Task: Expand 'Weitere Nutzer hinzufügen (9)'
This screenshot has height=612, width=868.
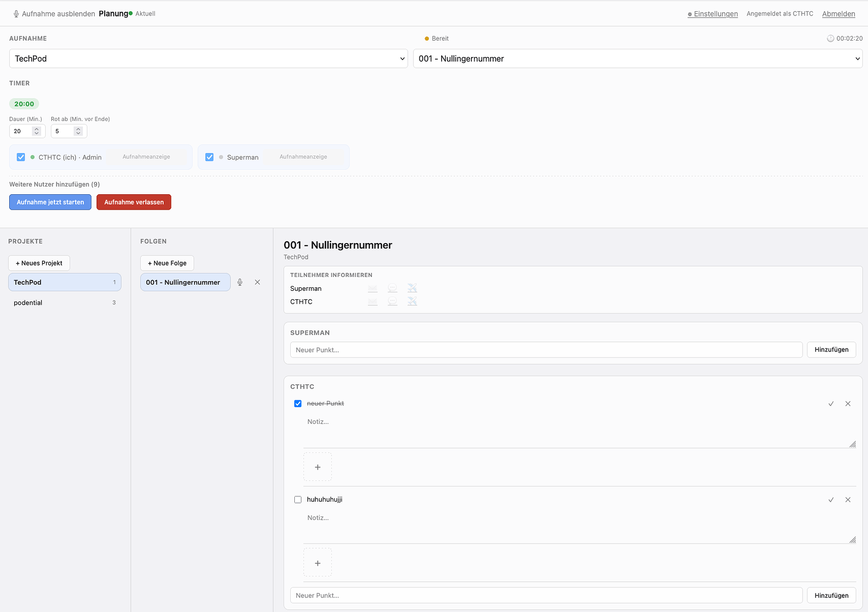Action: [54, 184]
